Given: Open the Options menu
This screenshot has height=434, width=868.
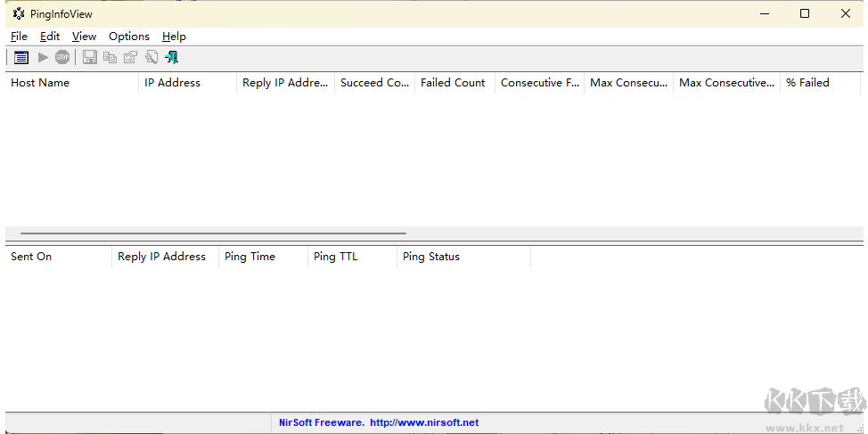Looking at the screenshot, I should coord(129,37).
